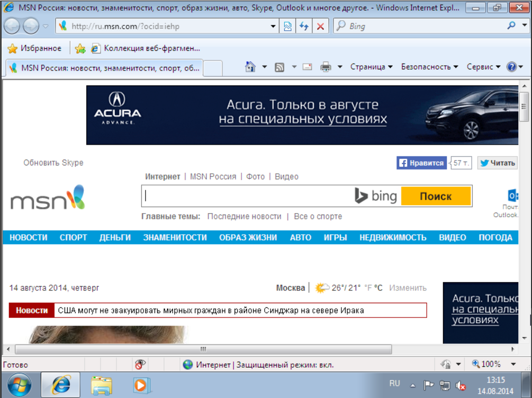Select the Интернет search scope tab
The height and width of the screenshot is (398, 532).
coord(163,176)
